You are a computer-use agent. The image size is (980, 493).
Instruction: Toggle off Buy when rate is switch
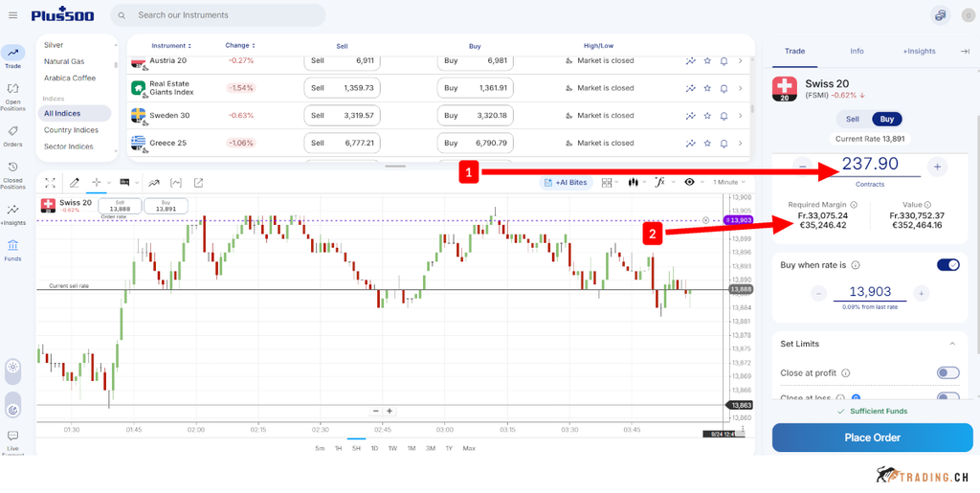[948, 265]
